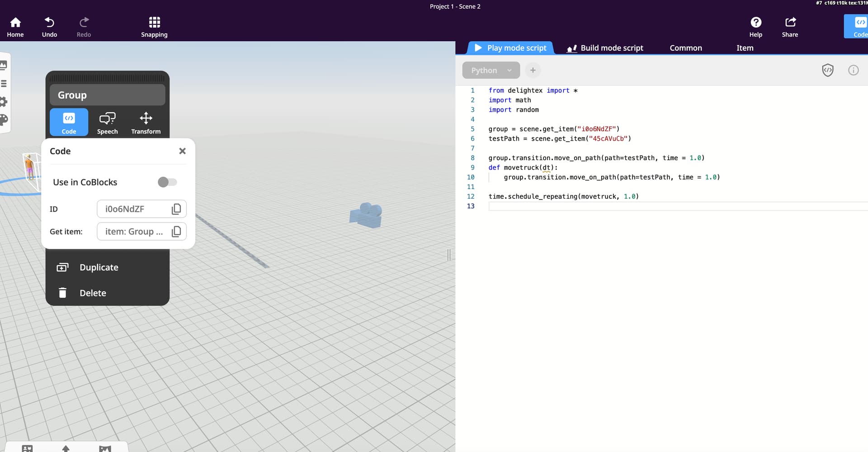
Task: Open the info circle icon in code editor
Action: 853,70
